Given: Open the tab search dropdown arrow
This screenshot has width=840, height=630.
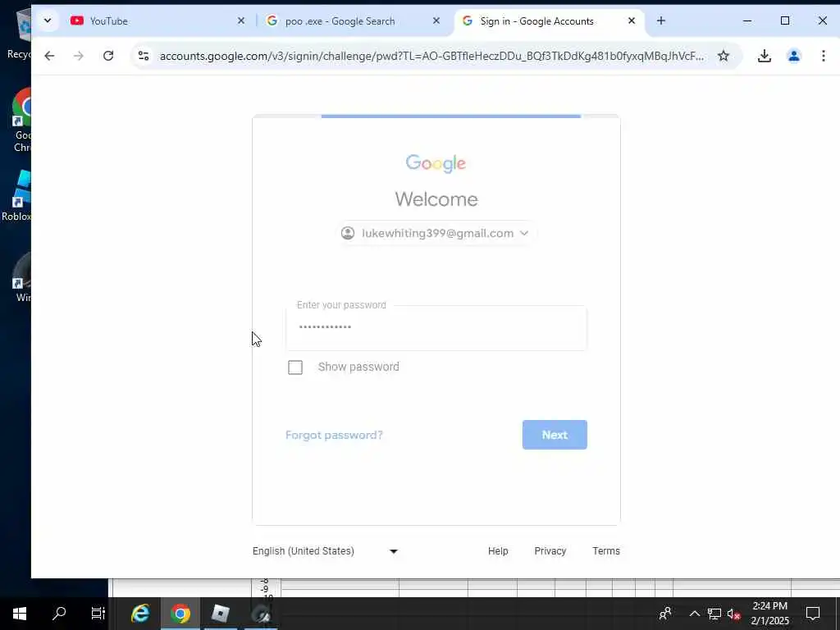Looking at the screenshot, I should [47, 21].
